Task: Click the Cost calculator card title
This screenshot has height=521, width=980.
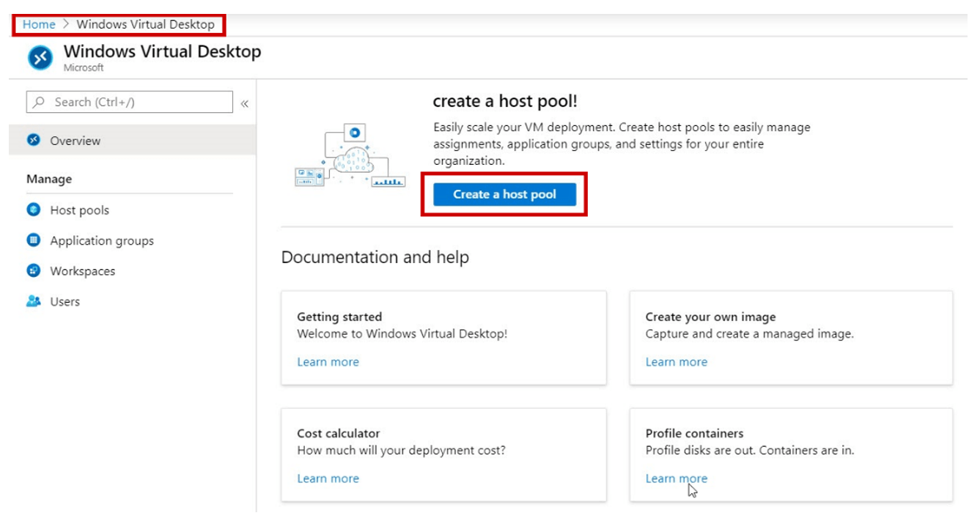Action: 338,434
